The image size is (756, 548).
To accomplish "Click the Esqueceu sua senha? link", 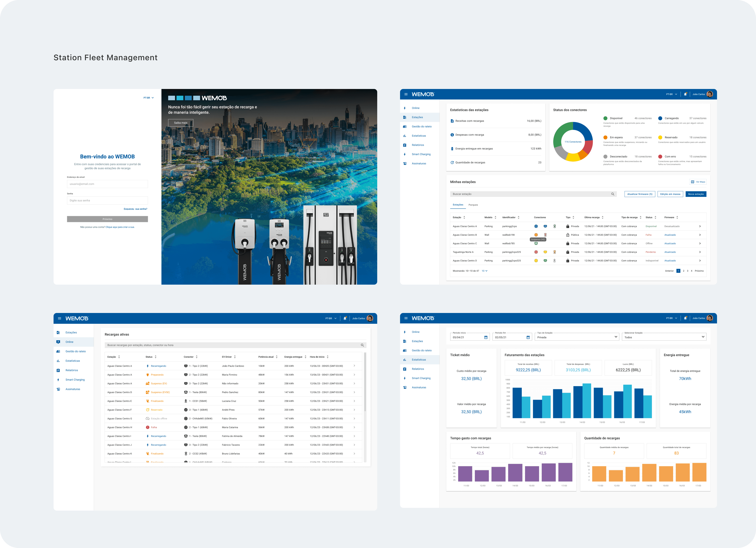I will [135, 209].
